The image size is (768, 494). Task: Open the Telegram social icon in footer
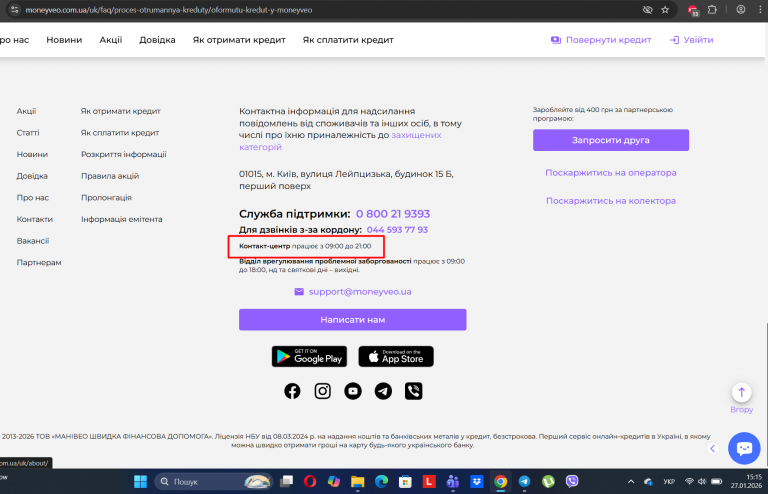coord(383,391)
